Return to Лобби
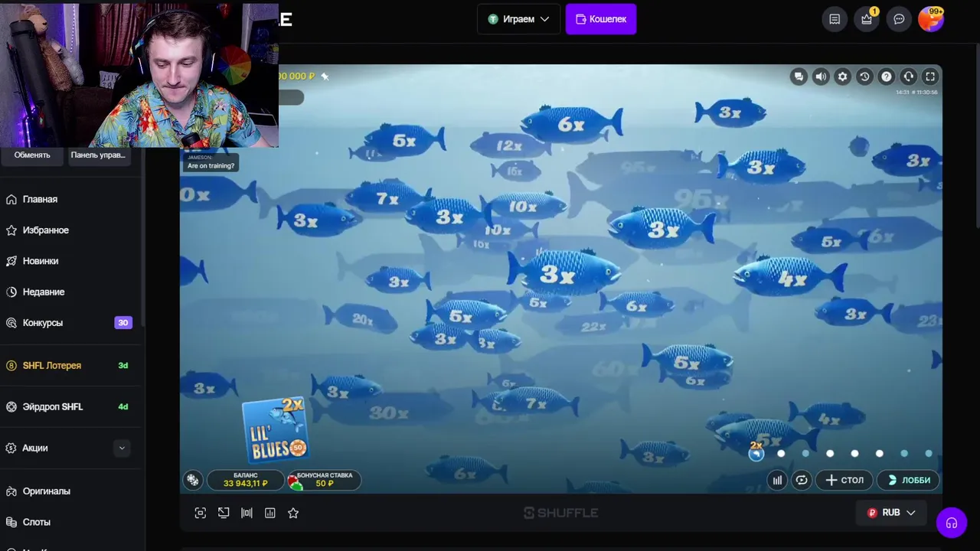 coord(908,480)
